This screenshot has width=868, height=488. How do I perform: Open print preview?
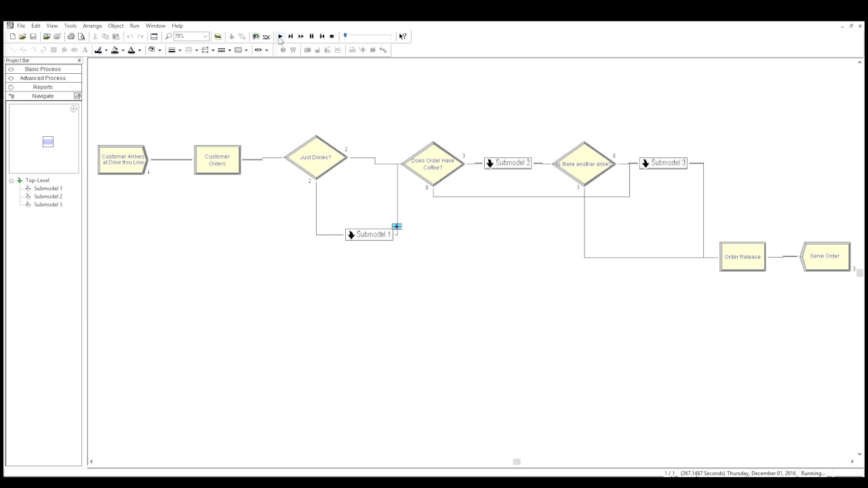pos(81,37)
